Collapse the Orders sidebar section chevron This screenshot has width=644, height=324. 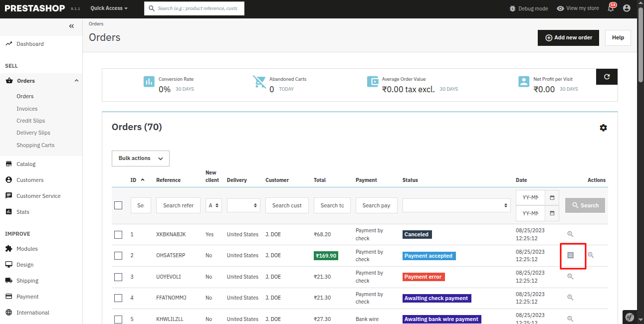coord(76,81)
